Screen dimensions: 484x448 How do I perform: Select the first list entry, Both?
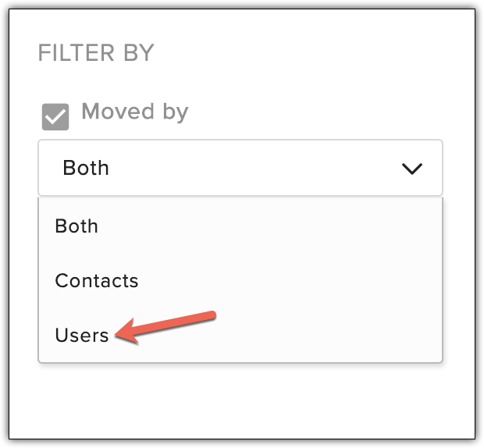tap(77, 226)
